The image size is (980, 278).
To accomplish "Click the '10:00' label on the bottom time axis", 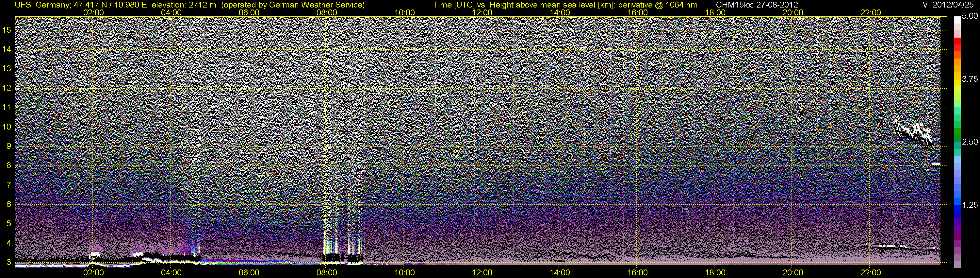I will click(404, 273).
